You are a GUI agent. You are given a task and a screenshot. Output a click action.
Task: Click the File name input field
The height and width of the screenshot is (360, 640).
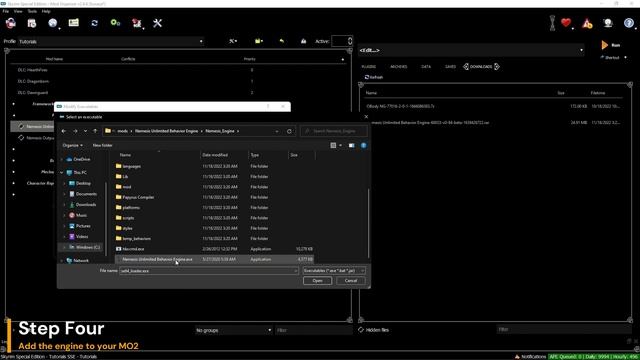coord(209,271)
